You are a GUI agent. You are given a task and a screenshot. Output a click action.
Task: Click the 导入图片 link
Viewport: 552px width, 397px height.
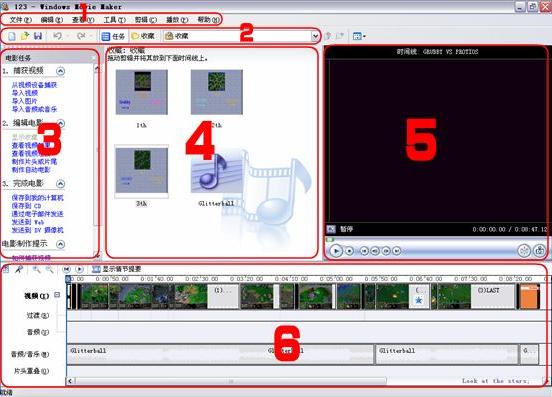tap(25, 101)
